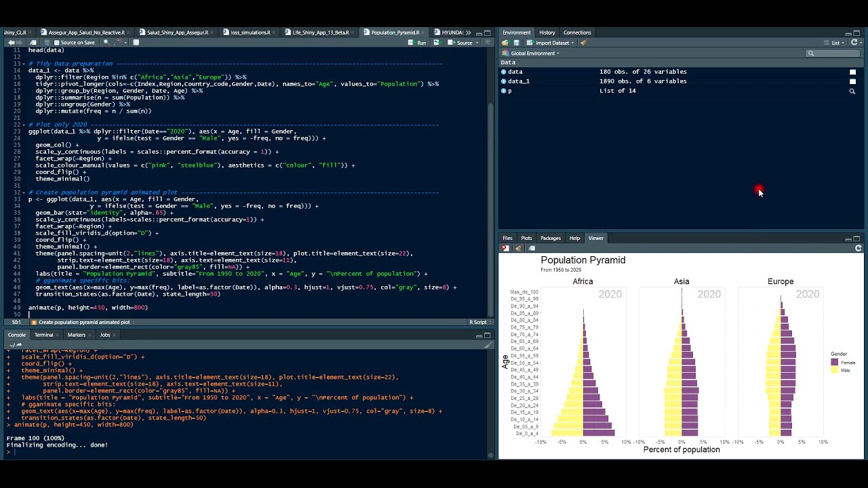Show the script in a new window
868x488 pixels.
coord(32,43)
